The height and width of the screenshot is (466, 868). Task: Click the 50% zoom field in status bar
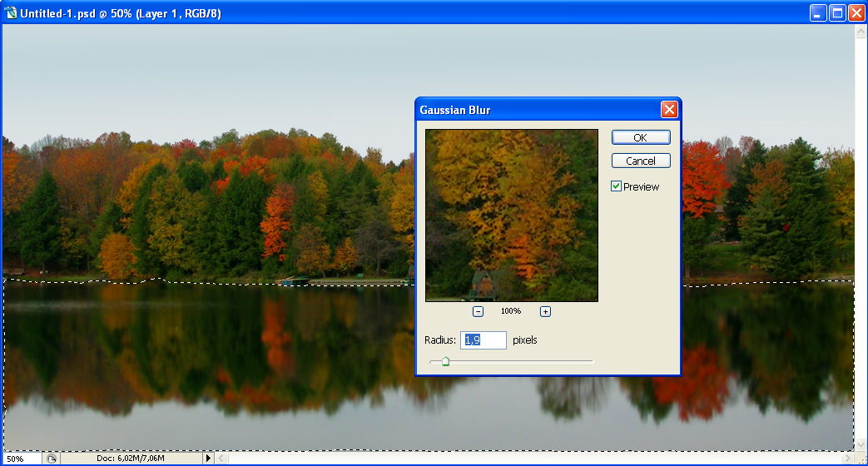[x=20, y=459]
